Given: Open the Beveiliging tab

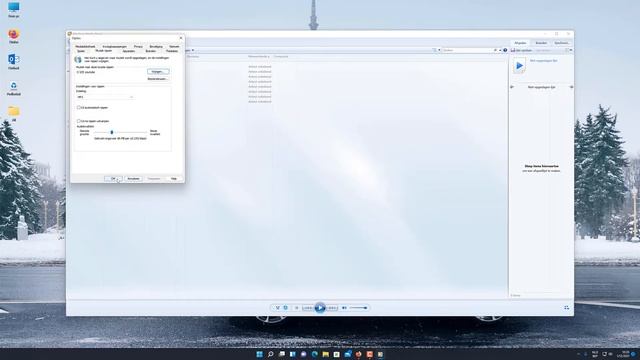Looking at the screenshot, I should tap(156, 47).
